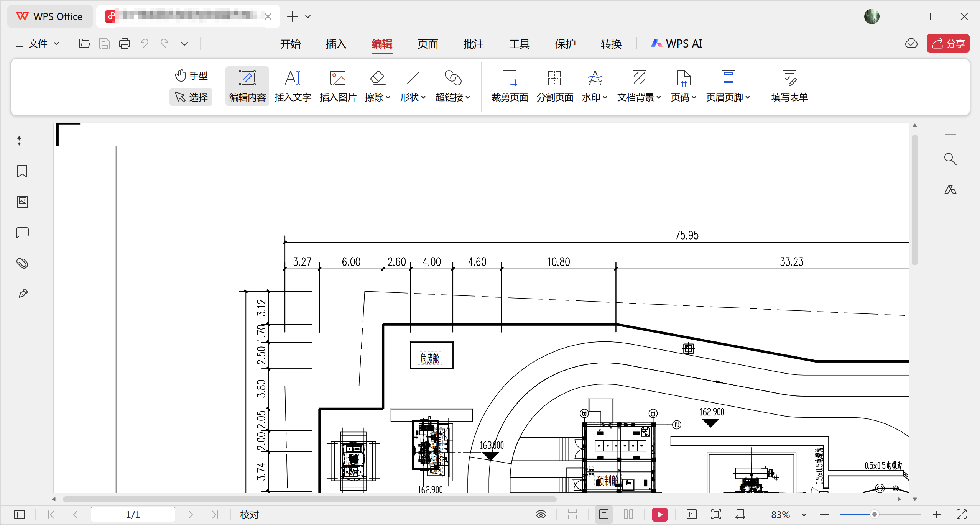Click the zoom slider handle
The image size is (980, 525).
point(874,514)
